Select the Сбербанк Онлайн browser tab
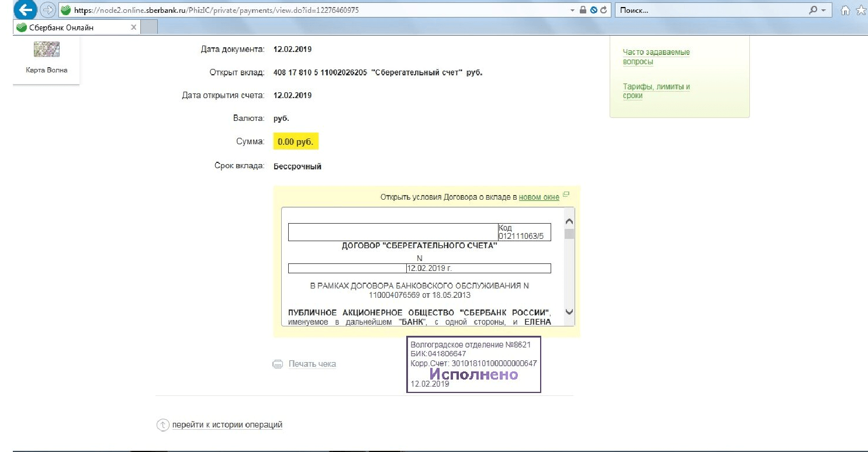Screen dimensions: 868x452 click(77, 27)
